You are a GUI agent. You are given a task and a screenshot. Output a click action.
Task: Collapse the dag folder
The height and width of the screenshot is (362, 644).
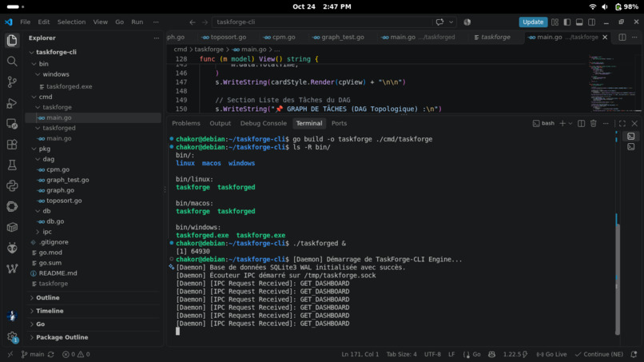pos(38,159)
